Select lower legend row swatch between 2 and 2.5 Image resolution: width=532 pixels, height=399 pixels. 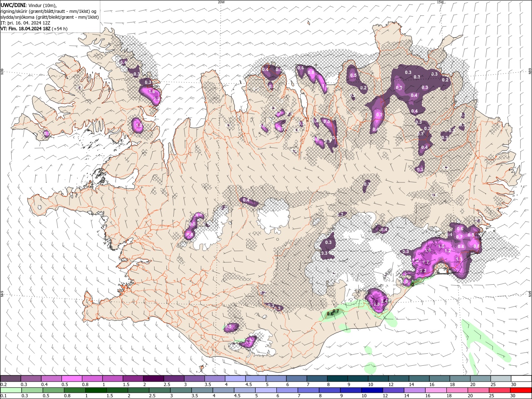tap(138, 390)
